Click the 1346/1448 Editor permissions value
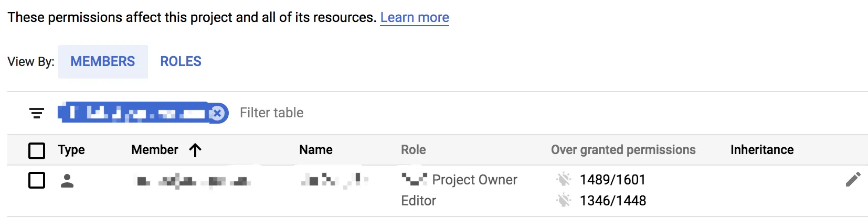The width and height of the screenshot is (868, 219). (613, 201)
